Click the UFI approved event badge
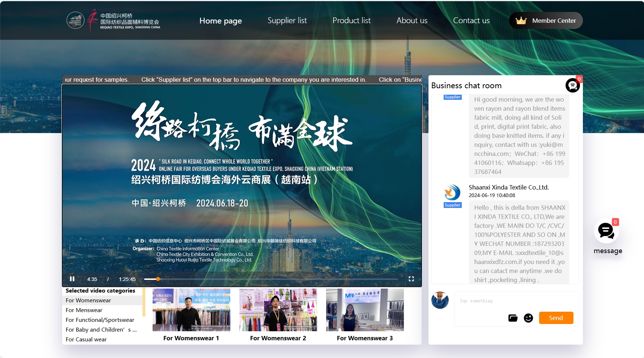Viewport: 644px width, 358px height. pyautogui.click(x=75, y=20)
